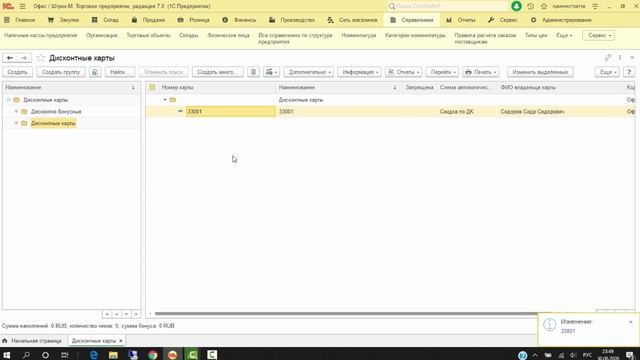Click the notifications bell icon

516,6
